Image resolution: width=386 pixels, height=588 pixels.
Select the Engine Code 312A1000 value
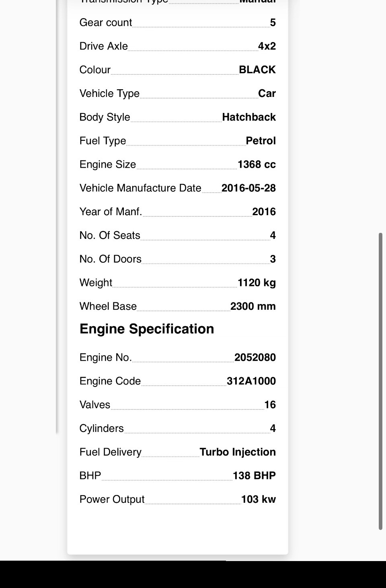(x=251, y=381)
